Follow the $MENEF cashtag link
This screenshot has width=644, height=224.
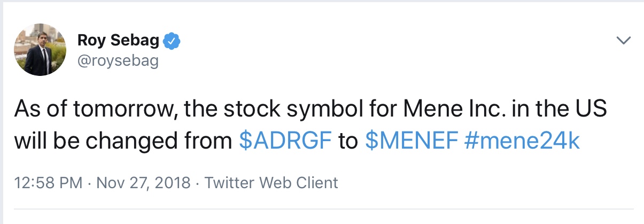point(412,141)
